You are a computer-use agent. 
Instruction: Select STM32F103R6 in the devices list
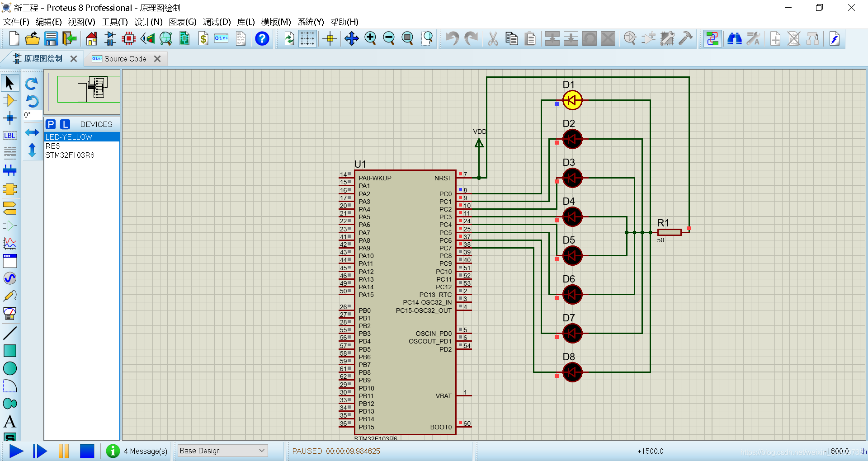click(82, 155)
